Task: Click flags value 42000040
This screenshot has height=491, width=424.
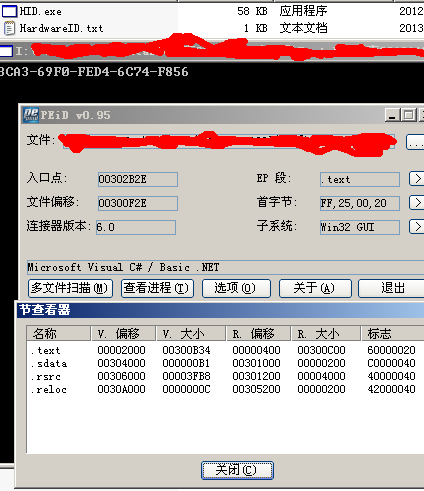Action: [391, 389]
